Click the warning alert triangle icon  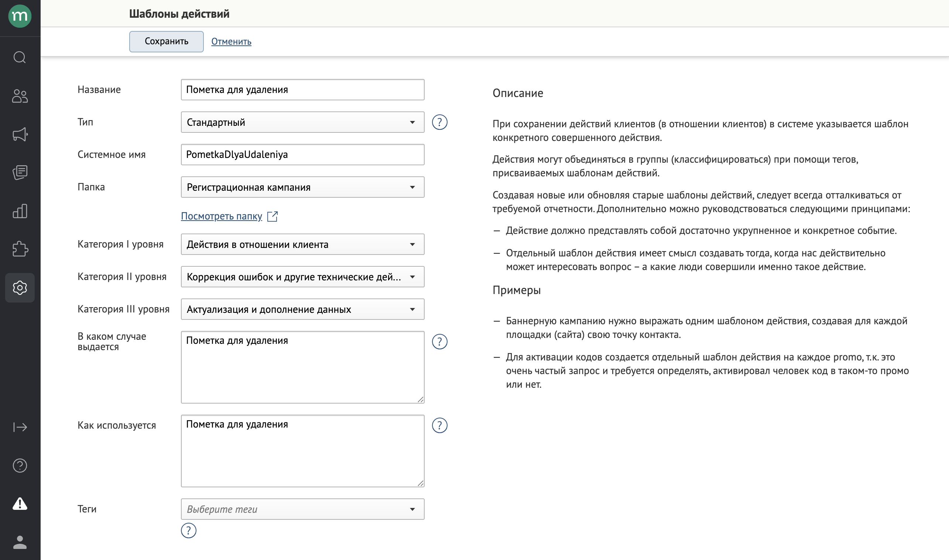[20, 504]
